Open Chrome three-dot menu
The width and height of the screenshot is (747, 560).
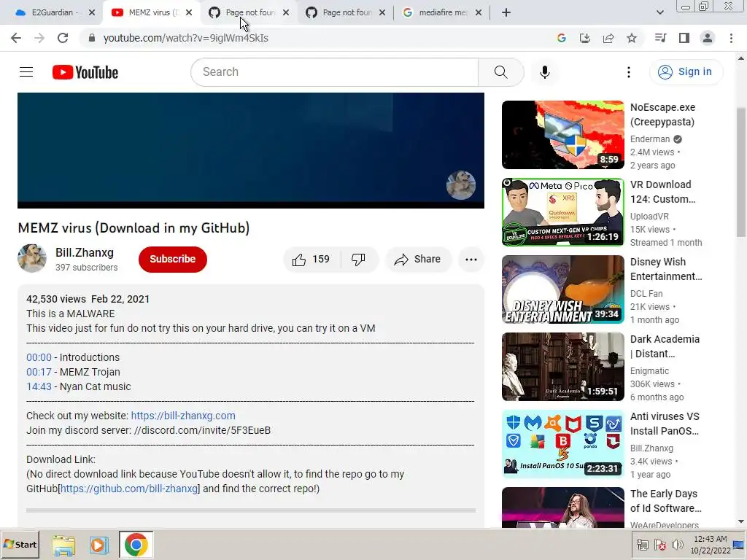(x=731, y=38)
